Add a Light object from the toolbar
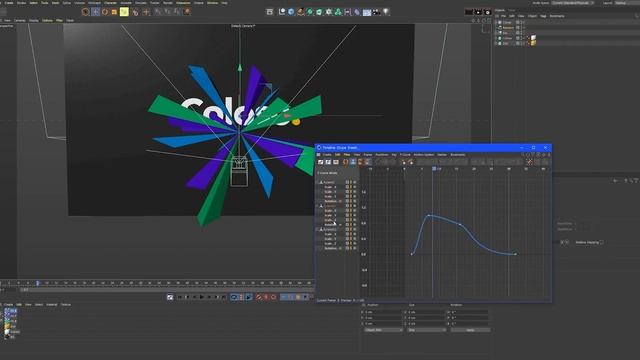Image resolution: width=640 pixels, height=360 pixels. point(386,12)
